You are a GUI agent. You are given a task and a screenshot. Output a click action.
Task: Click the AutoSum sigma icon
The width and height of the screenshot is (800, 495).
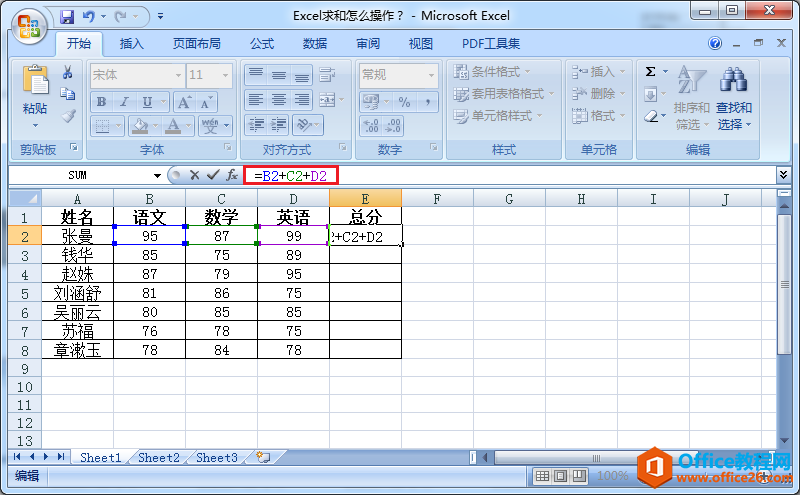pos(650,71)
